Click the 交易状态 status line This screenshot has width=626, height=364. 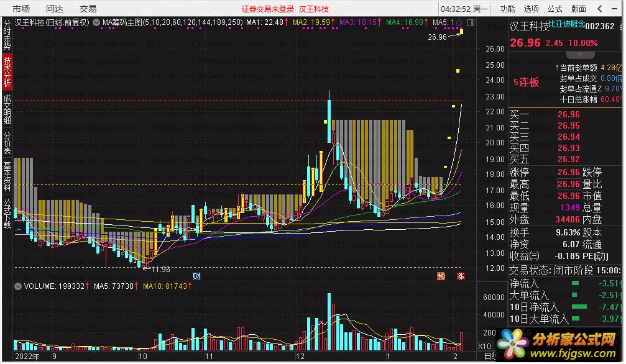pyautogui.click(x=564, y=271)
